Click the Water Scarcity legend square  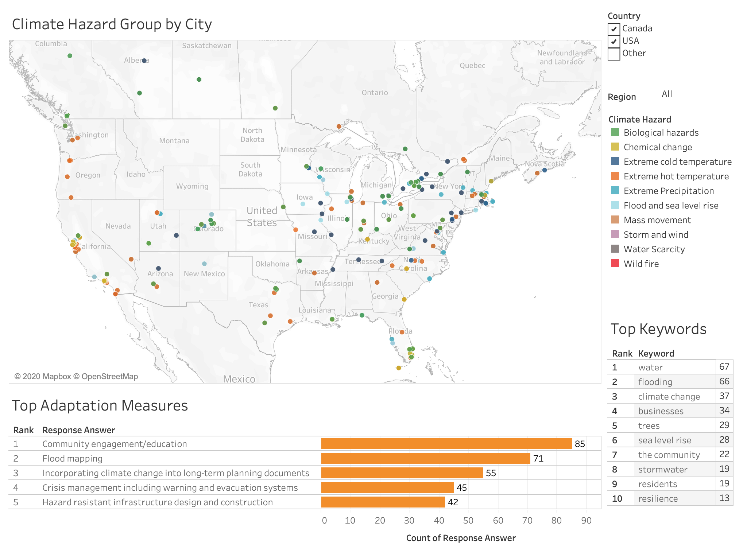[615, 249]
